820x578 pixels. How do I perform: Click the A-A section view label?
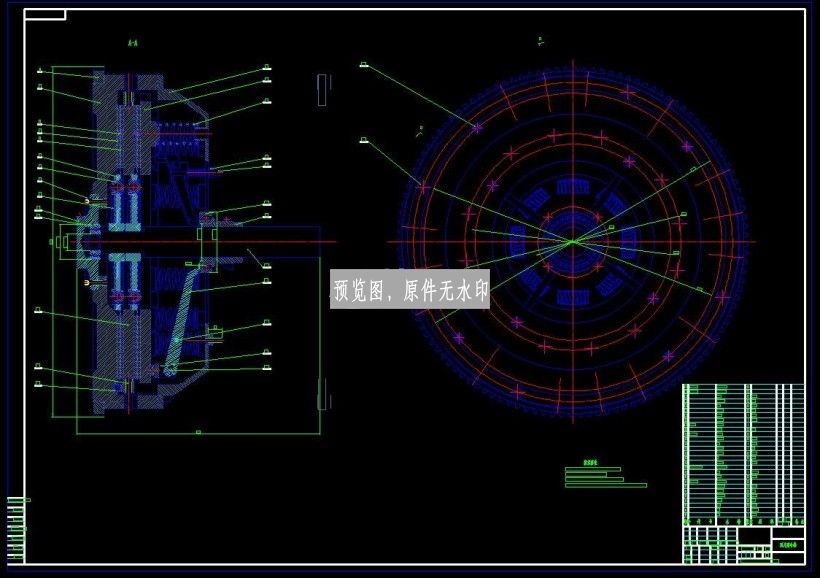[133, 44]
